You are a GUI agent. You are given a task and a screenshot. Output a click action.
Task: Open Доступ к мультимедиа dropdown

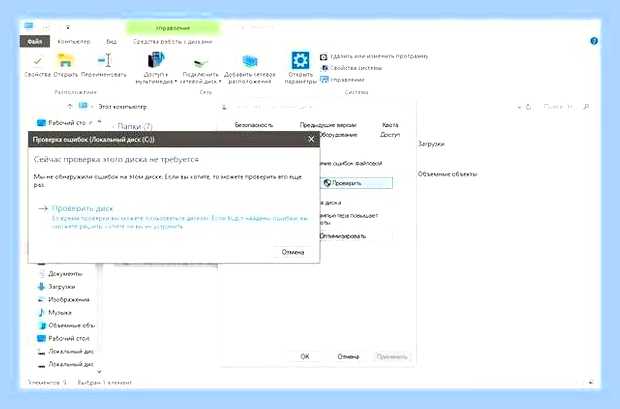coord(156,68)
